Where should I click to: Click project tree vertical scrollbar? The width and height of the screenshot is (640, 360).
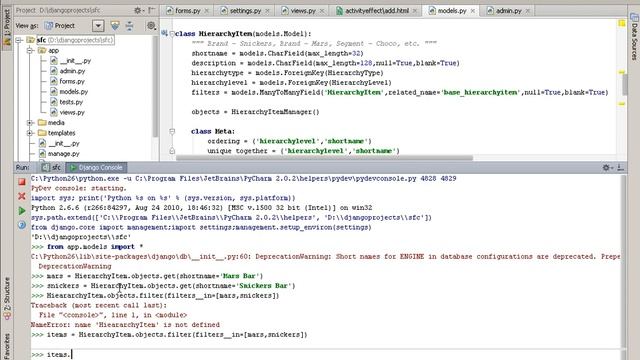tap(155, 86)
